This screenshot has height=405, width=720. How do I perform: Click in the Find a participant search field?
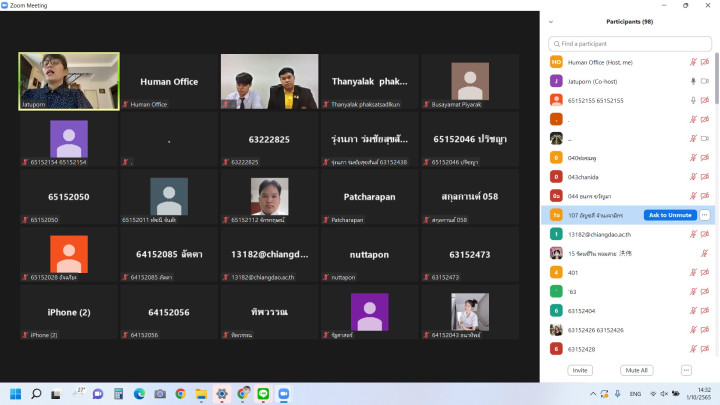click(x=630, y=44)
